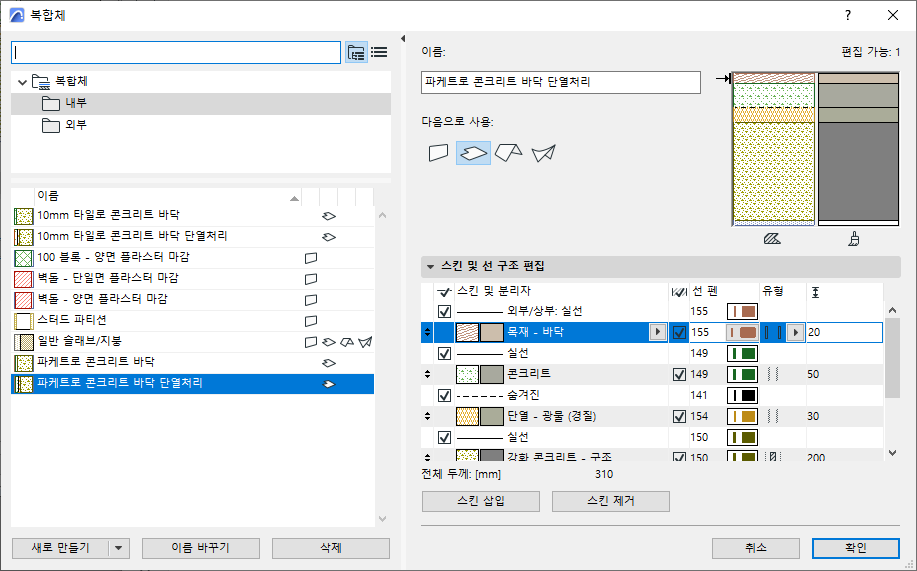Click skin type icon for 콘크리트 row

coord(773,374)
